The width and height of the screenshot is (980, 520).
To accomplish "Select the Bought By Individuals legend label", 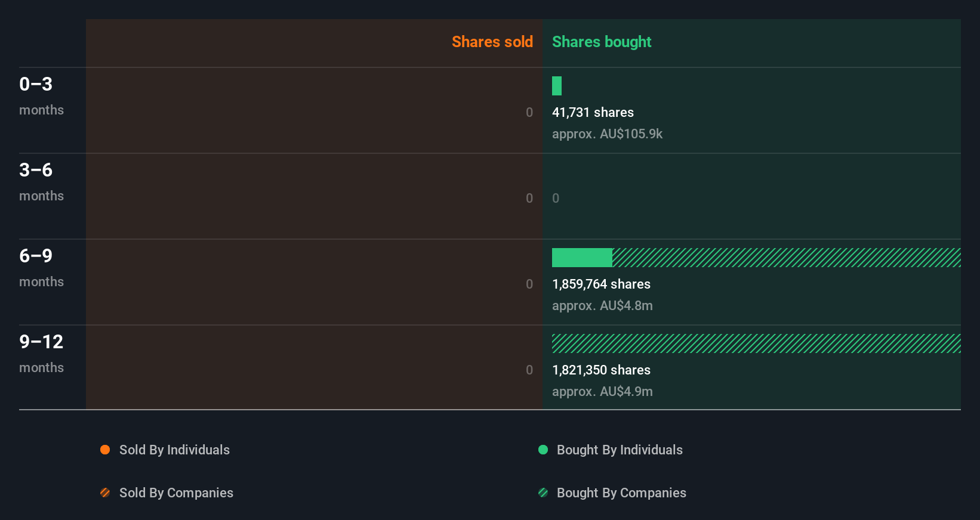I will [x=620, y=450].
